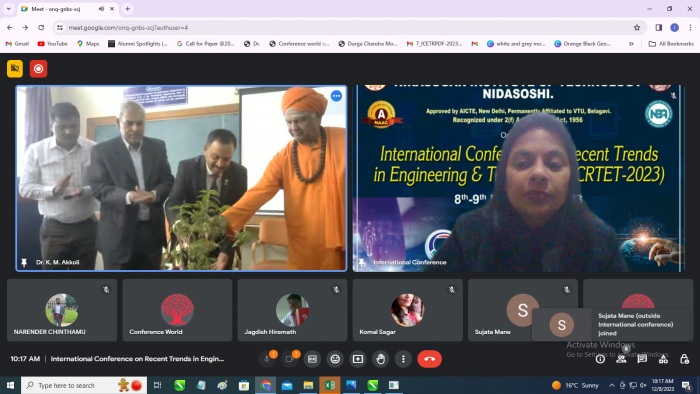Click the red recording indicator icon
Image resolution: width=700 pixels, height=394 pixels.
coord(38,69)
